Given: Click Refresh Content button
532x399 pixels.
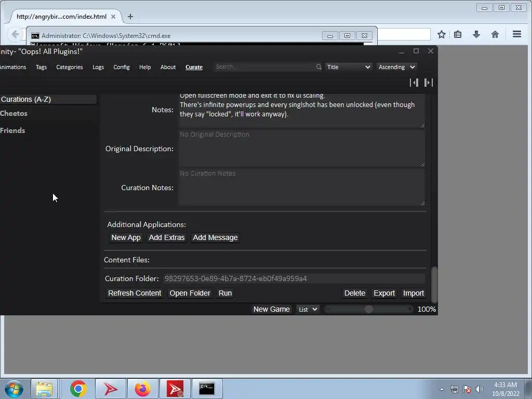Looking at the screenshot, I should click(135, 293).
